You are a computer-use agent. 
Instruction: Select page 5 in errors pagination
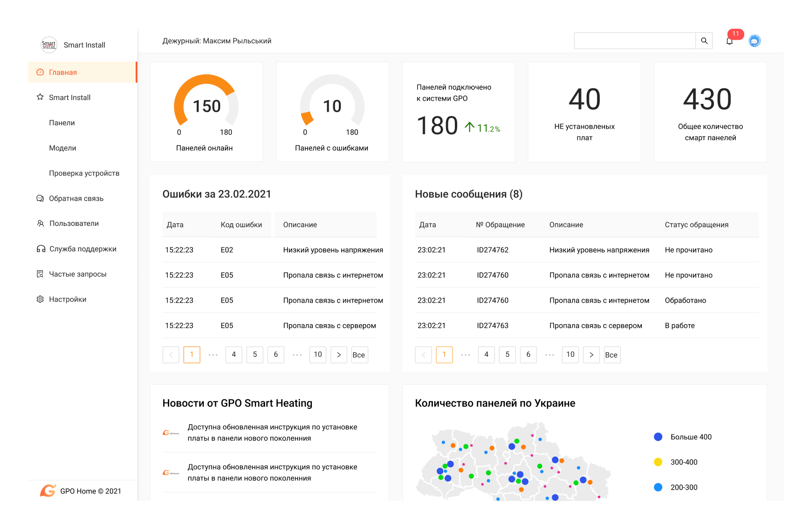tap(255, 355)
